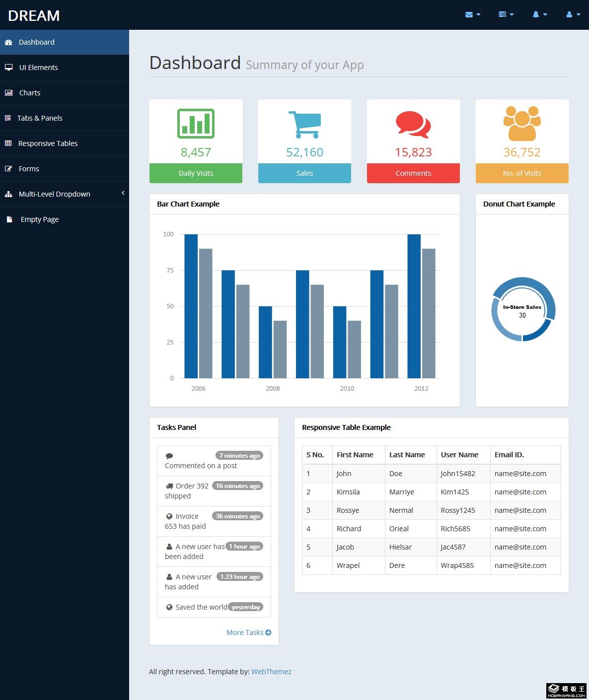This screenshot has width=589, height=700.
Task: Click the DREAM logo in header
Action: click(x=34, y=16)
